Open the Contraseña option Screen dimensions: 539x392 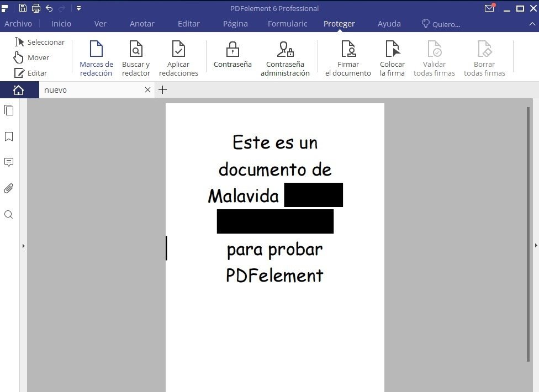[x=232, y=54]
